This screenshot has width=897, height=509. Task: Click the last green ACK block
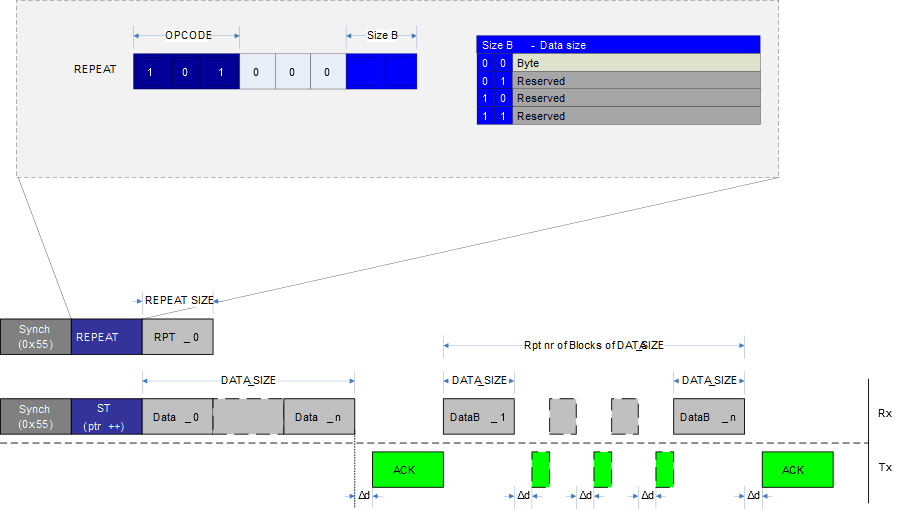[797, 470]
